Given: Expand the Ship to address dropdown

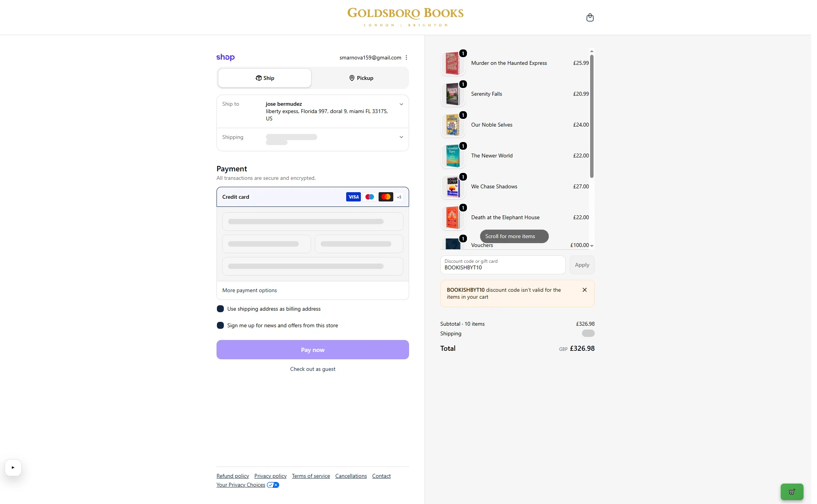Looking at the screenshot, I should click(401, 104).
